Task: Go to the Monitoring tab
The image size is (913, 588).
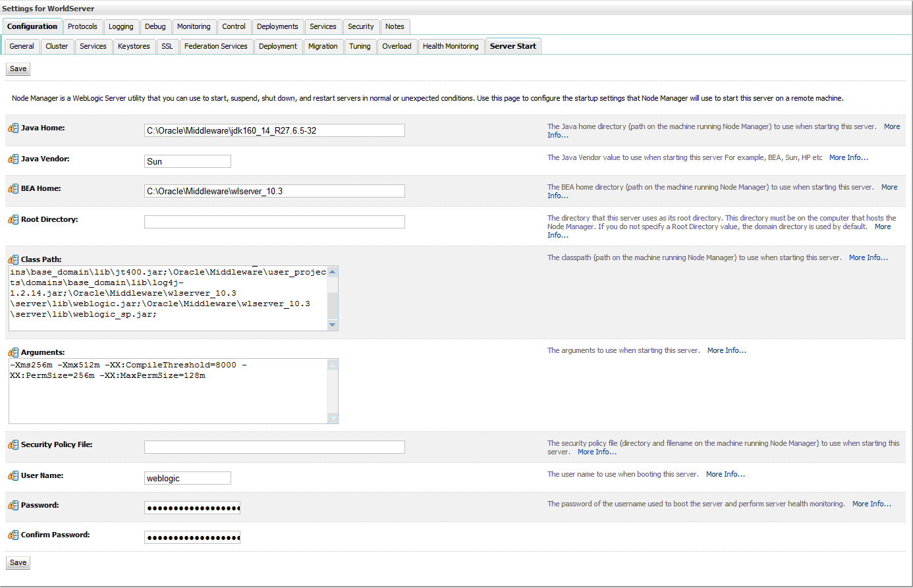Action: pyautogui.click(x=194, y=26)
